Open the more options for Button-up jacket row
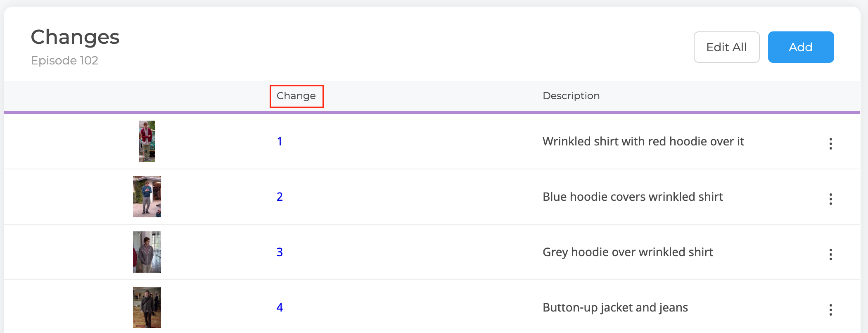 [830, 310]
